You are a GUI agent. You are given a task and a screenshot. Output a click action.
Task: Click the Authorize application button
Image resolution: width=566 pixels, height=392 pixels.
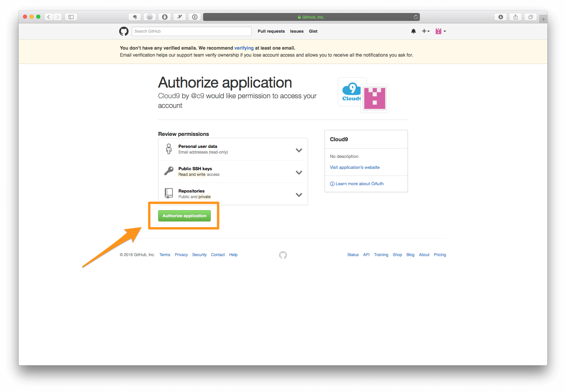click(184, 216)
